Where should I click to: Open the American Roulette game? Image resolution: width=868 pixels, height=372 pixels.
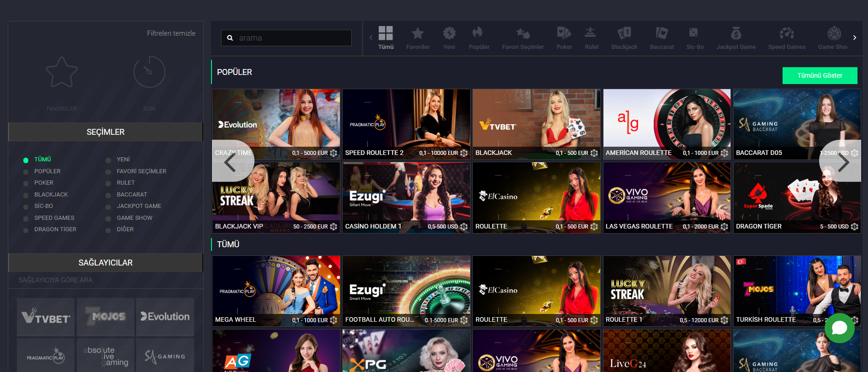click(667, 124)
